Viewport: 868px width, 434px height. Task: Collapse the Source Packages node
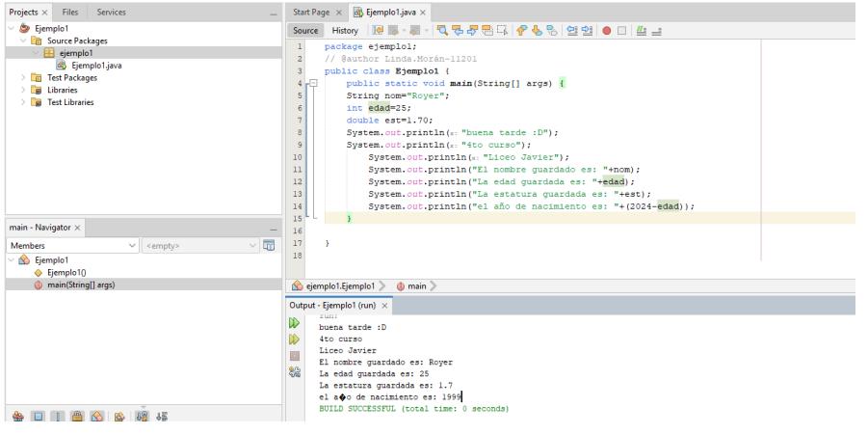[x=23, y=41]
